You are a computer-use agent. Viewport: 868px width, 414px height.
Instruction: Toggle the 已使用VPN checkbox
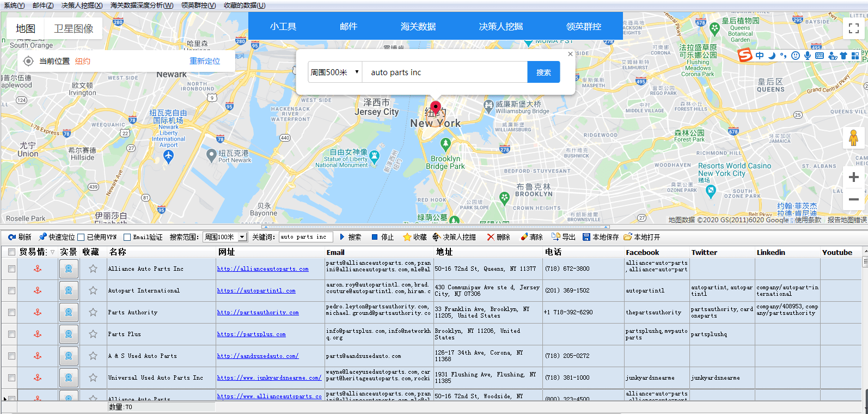click(81, 237)
